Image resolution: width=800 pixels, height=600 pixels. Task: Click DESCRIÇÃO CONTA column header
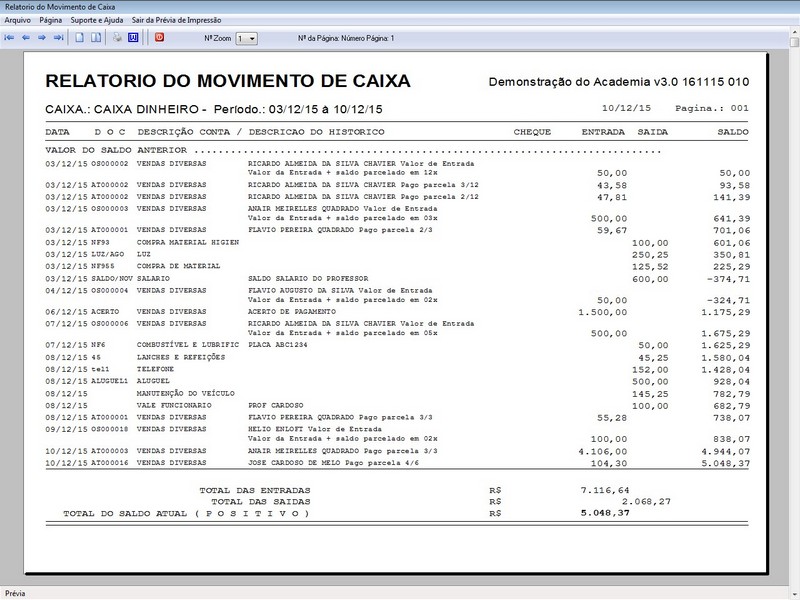184,132
